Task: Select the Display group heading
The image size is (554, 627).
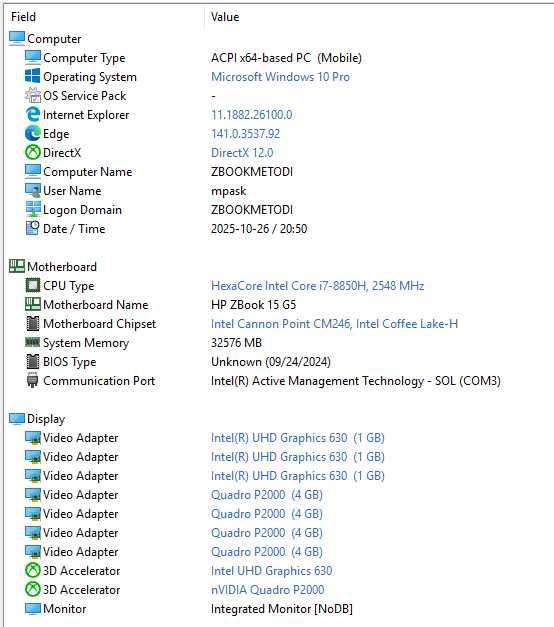Action: coord(46,419)
